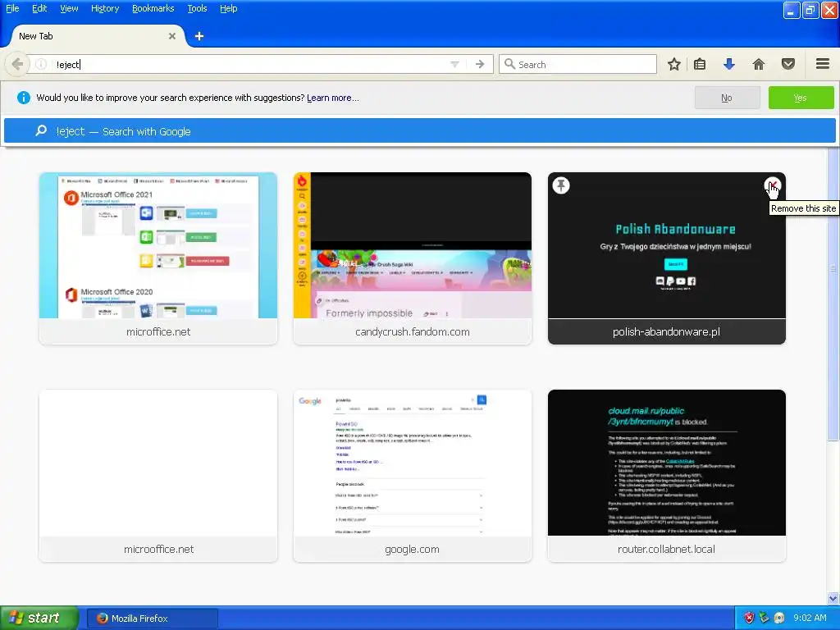Open the Edit menu
The image size is (840, 630).
pyautogui.click(x=39, y=8)
